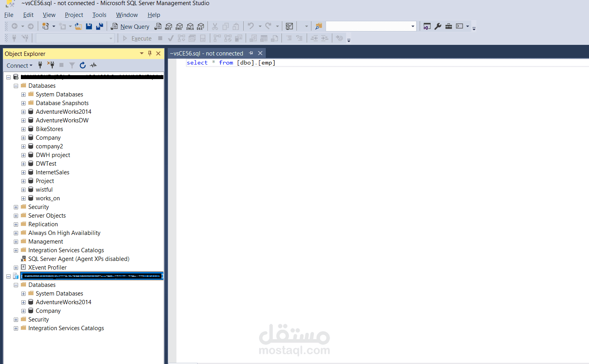Expand the XEvent Profiler node
This screenshot has width=589, height=364.
16,268
